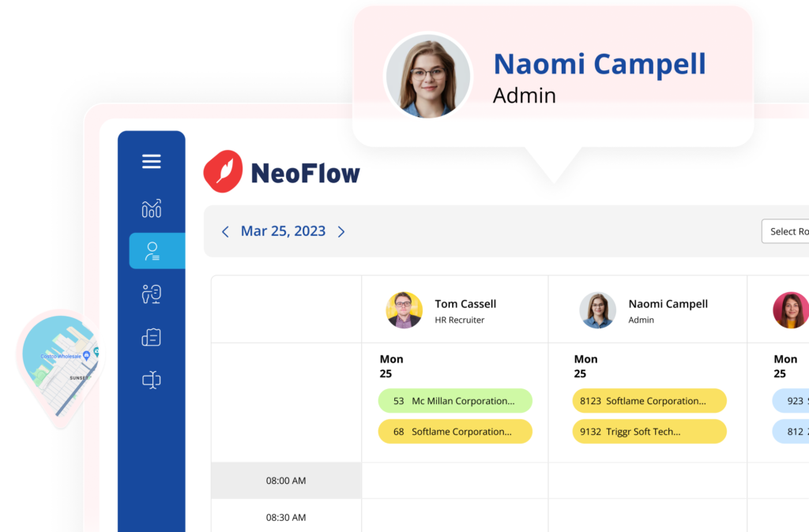Open the clipboard tasks sidebar icon
The width and height of the screenshot is (809, 532).
[151, 337]
